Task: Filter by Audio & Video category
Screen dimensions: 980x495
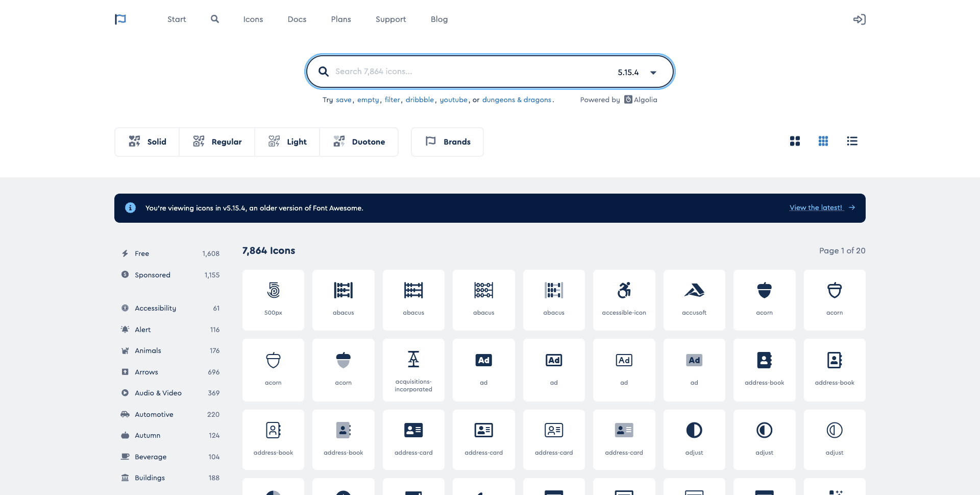Action: tap(170, 393)
